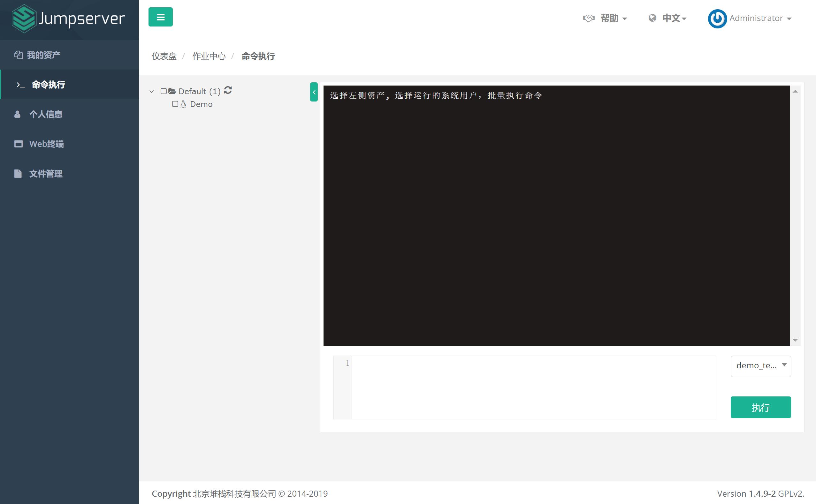Collapse the Default tree node chevron

click(x=152, y=91)
